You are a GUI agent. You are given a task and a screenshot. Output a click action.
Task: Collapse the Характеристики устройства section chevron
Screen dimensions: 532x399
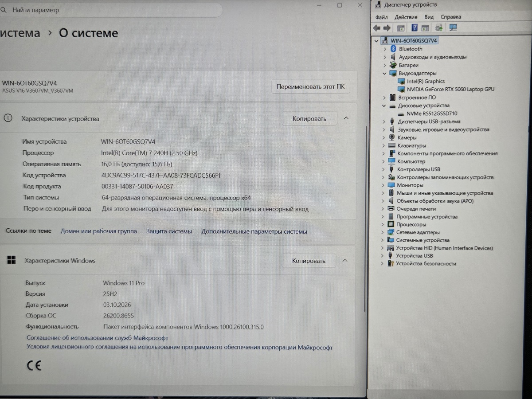coord(346,118)
